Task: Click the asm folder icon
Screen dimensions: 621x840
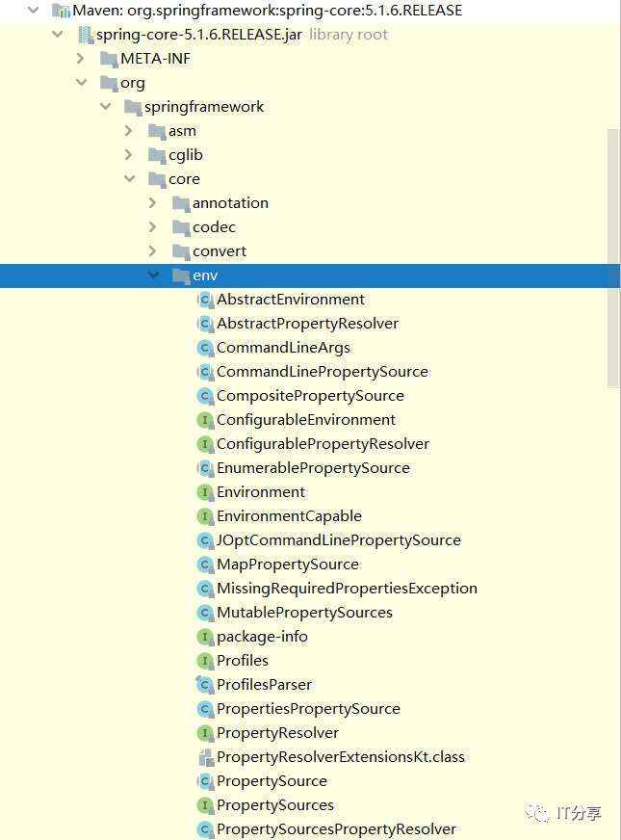Action: [157, 131]
